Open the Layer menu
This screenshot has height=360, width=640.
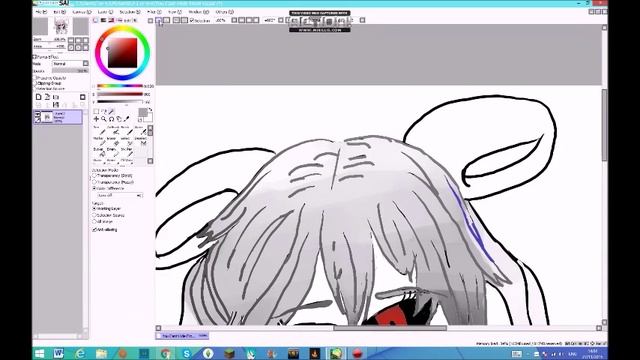pyautogui.click(x=105, y=12)
